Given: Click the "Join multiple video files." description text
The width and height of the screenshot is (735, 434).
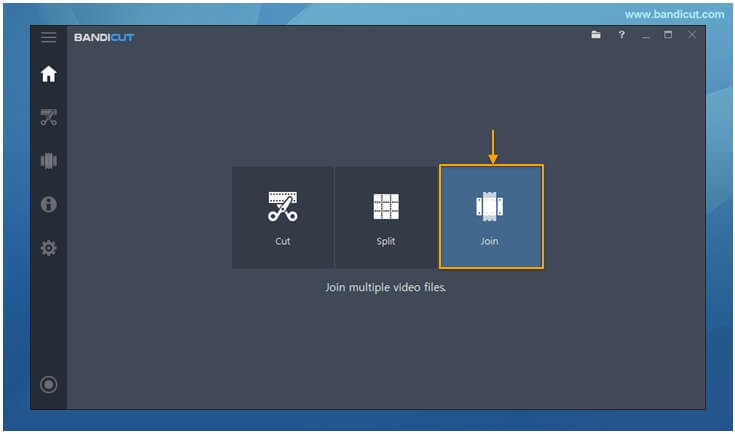Looking at the screenshot, I should (386, 287).
